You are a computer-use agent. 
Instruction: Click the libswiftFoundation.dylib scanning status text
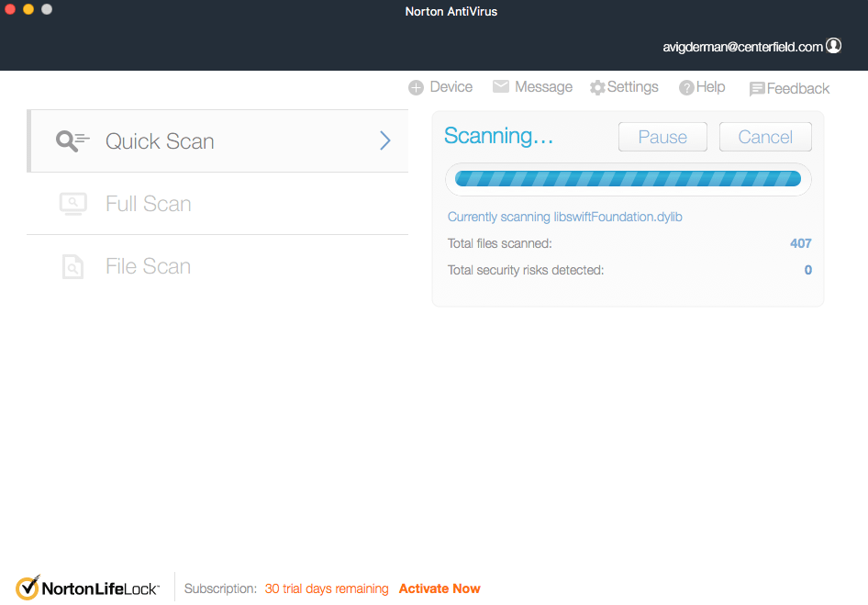[563, 217]
